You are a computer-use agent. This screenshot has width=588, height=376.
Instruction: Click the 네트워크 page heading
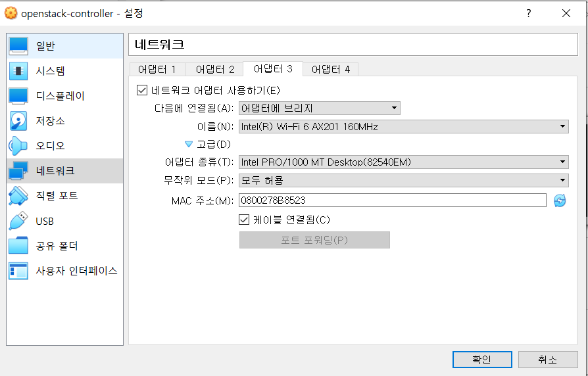coord(159,45)
